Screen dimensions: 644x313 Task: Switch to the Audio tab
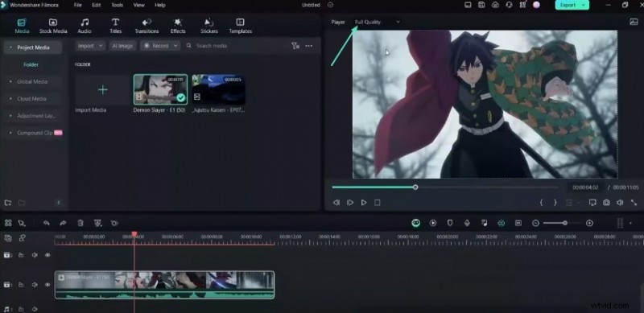85,26
